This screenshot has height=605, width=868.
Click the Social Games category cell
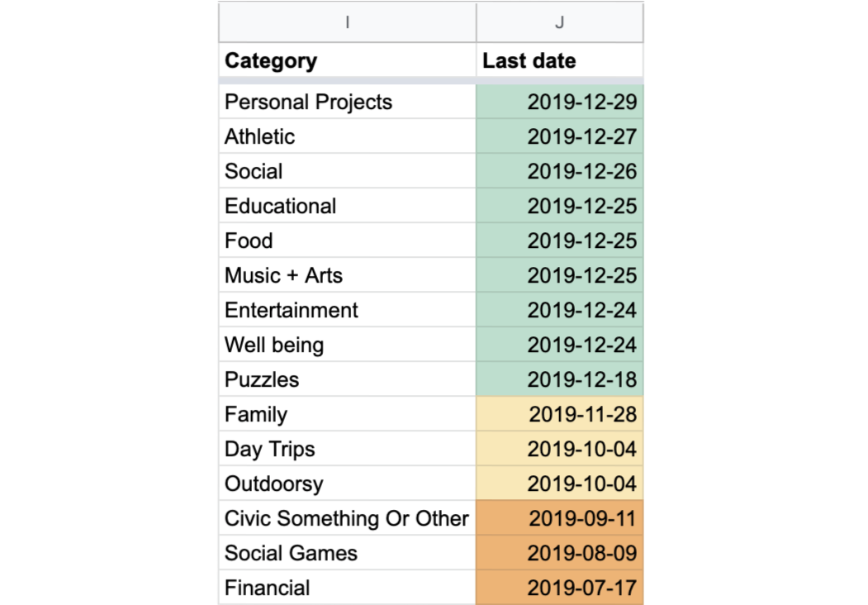click(x=347, y=553)
